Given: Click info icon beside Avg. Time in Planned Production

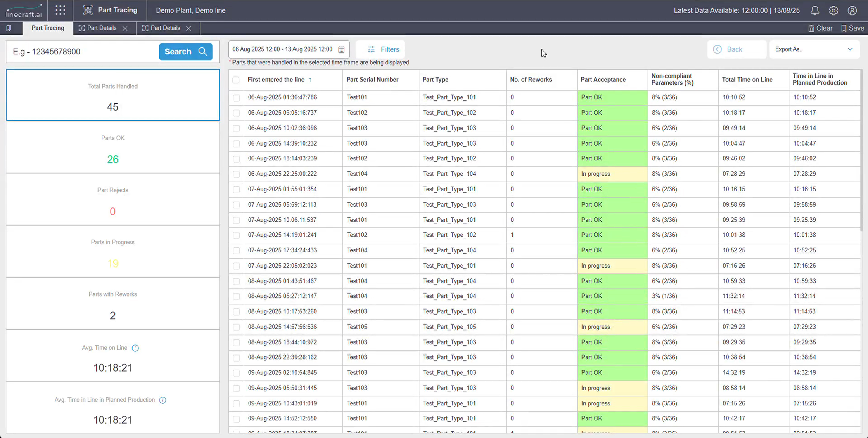Looking at the screenshot, I should click(x=162, y=400).
